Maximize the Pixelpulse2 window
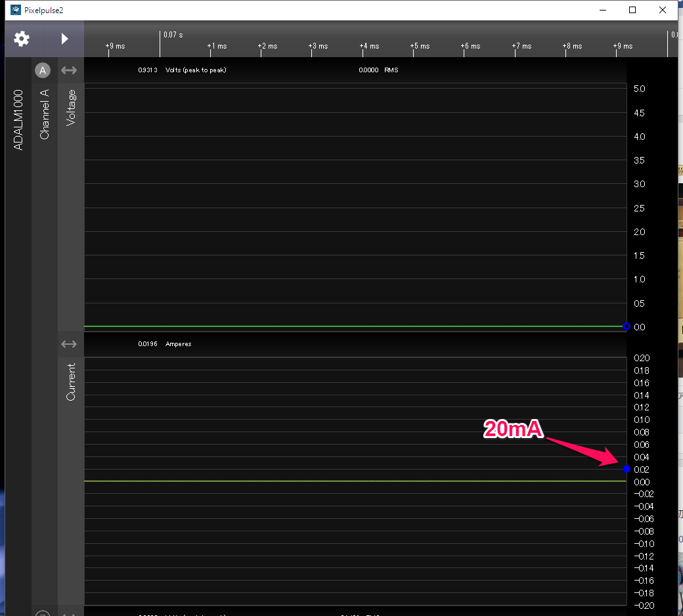The height and width of the screenshot is (616, 683). click(632, 10)
